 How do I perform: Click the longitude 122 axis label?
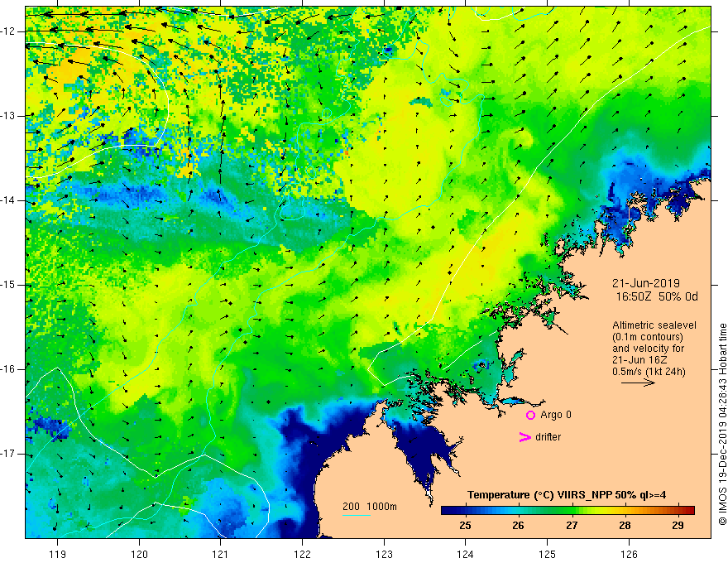pyautogui.click(x=302, y=554)
